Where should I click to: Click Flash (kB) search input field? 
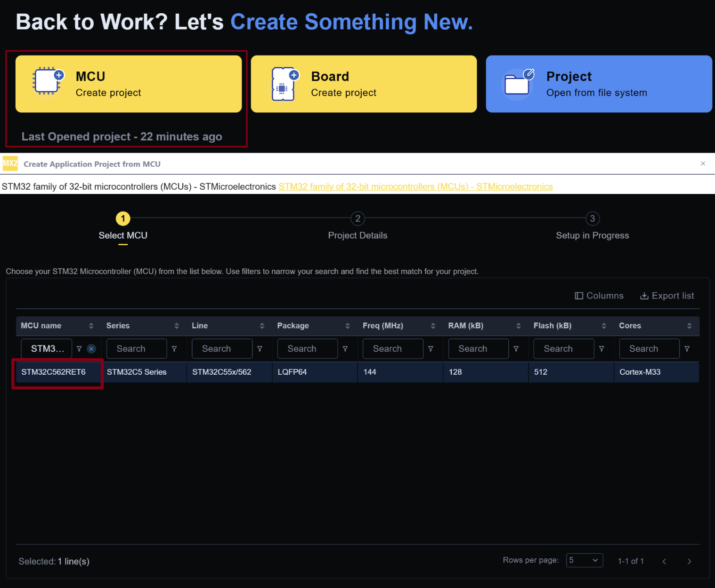click(x=564, y=349)
